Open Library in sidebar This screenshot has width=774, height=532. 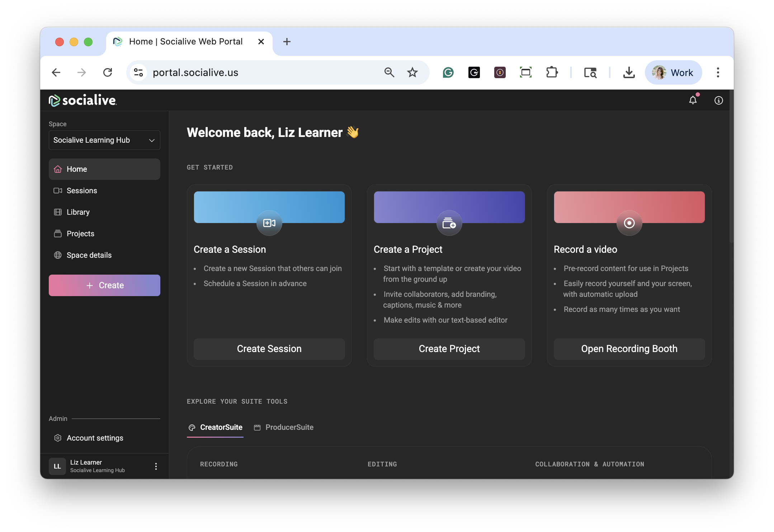pos(78,212)
